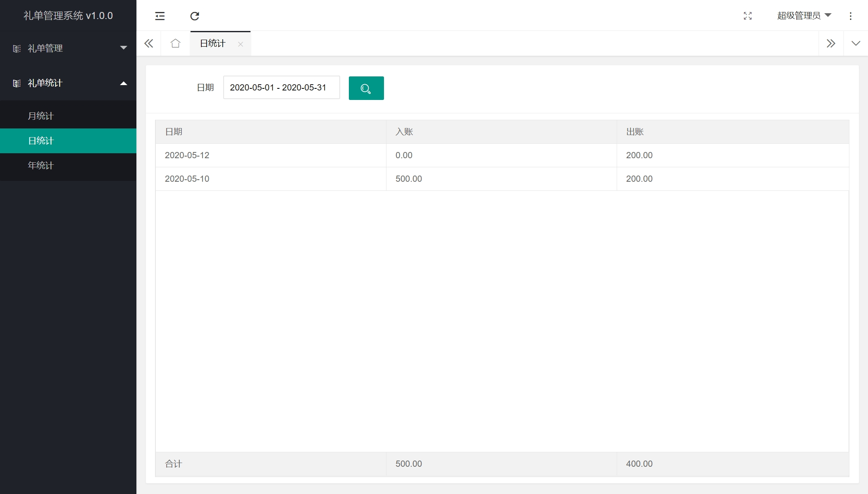Go to the home tab icon
This screenshot has height=494, width=868.
[175, 43]
